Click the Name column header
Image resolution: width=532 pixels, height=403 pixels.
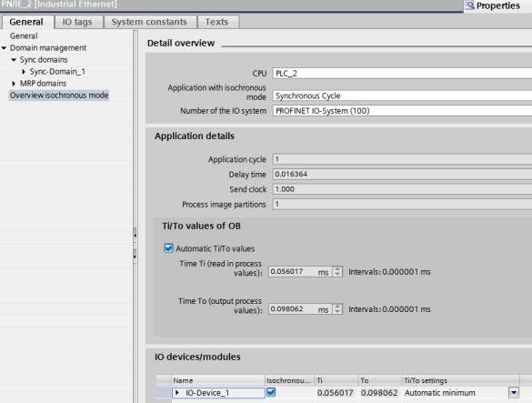pyautogui.click(x=218, y=380)
